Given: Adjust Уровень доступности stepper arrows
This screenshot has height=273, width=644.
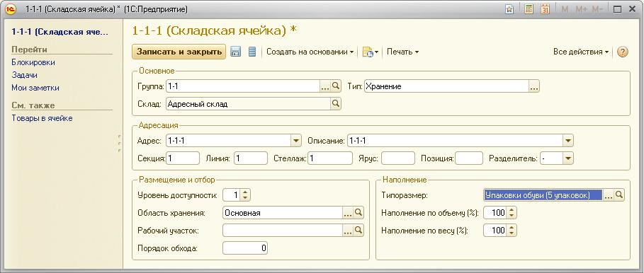Looking at the screenshot, I should click(x=245, y=195).
